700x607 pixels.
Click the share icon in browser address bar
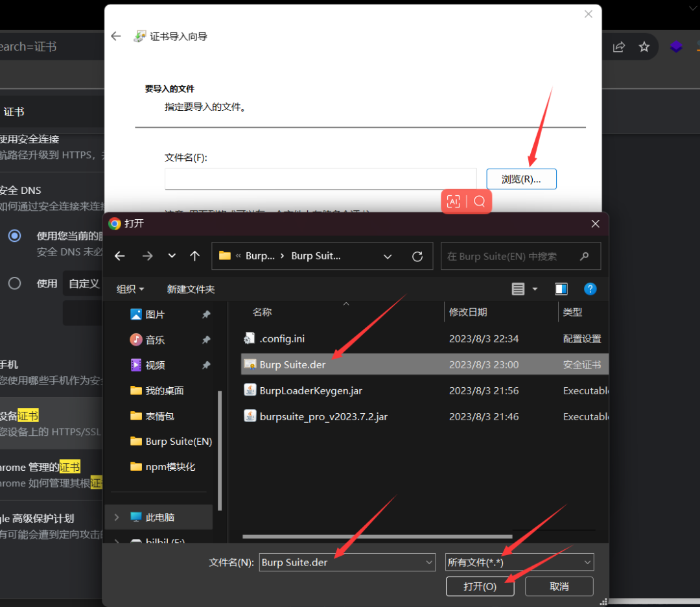(619, 47)
